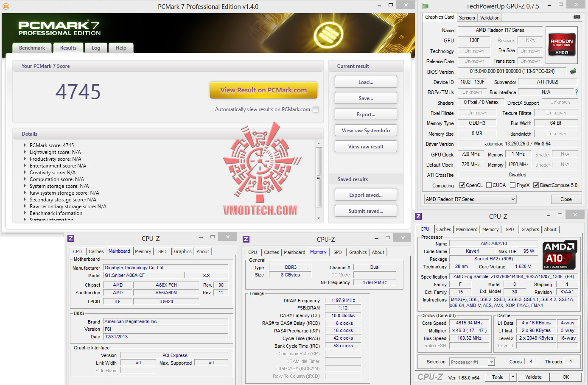This screenshot has width=588, height=385.
Task: Click the GPU-Z BIOS Version field
Action: coord(512,71)
